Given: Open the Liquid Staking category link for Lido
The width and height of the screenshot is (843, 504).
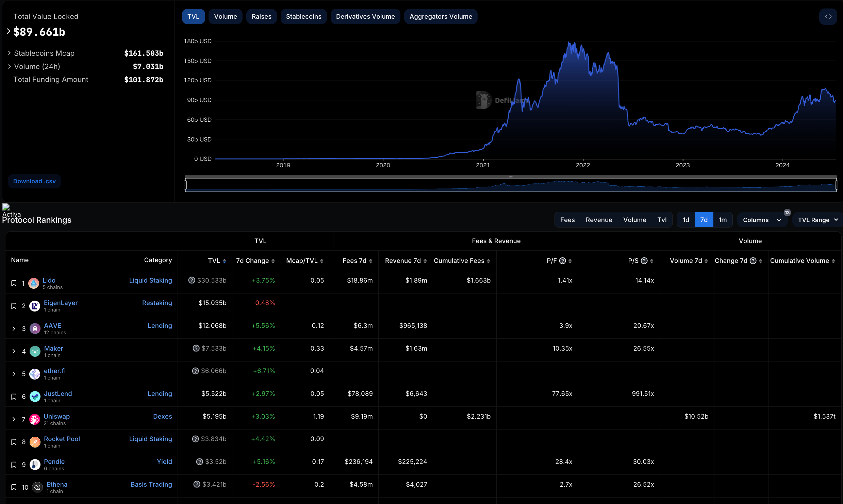Looking at the screenshot, I should (150, 280).
